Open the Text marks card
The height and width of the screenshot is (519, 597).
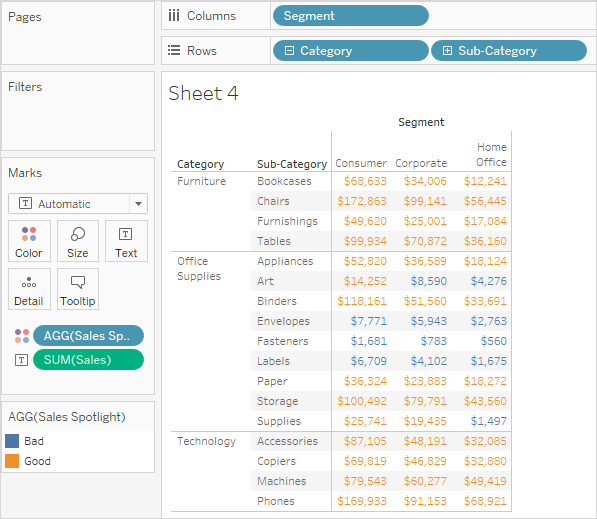126,241
